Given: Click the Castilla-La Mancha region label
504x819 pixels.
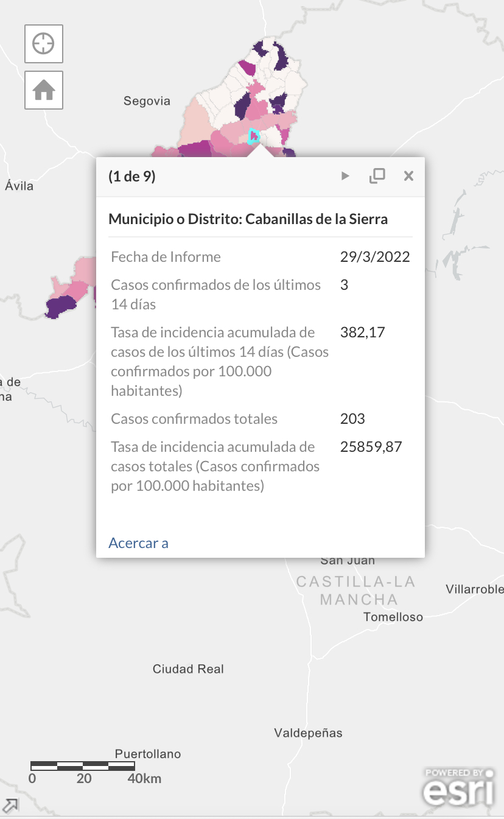Looking at the screenshot, I should tap(356, 591).
